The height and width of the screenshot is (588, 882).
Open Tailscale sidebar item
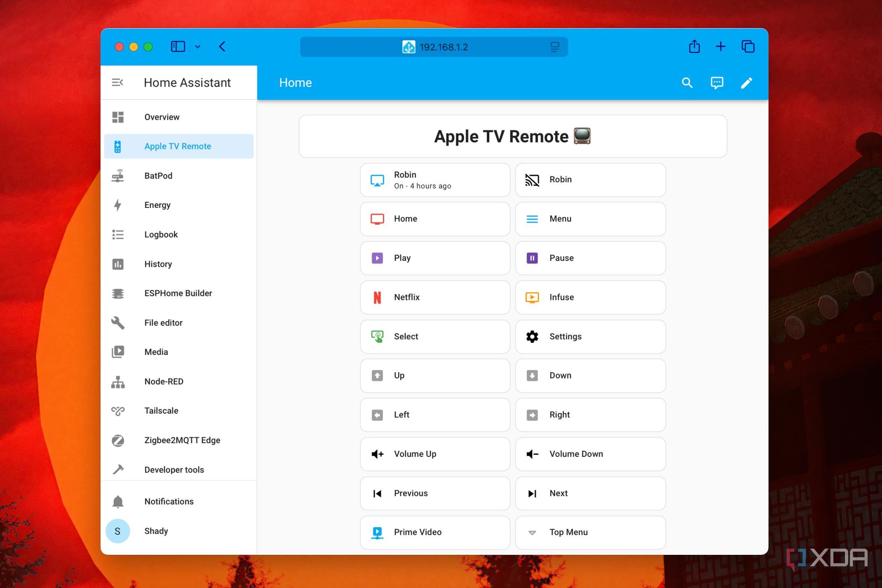179,411
